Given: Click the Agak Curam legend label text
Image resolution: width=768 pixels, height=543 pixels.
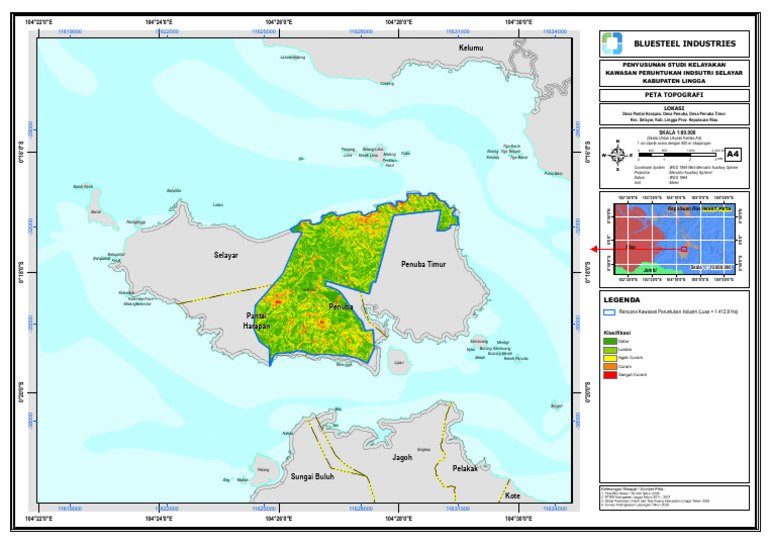Looking at the screenshot, I should (631, 357).
